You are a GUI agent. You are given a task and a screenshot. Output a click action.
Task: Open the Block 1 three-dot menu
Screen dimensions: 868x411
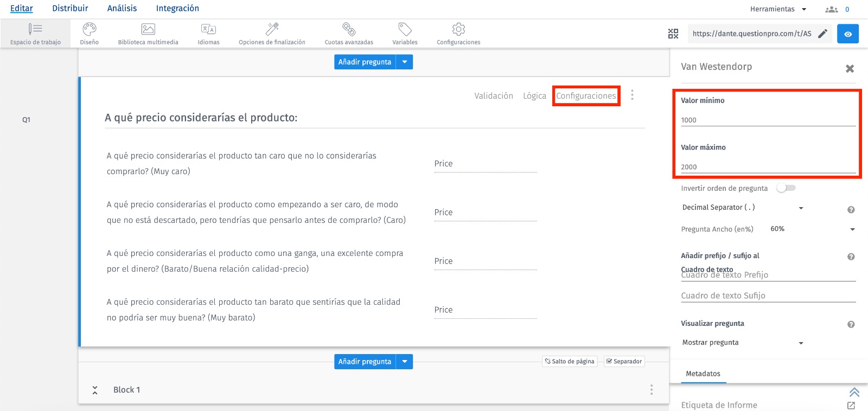[x=652, y=390]
